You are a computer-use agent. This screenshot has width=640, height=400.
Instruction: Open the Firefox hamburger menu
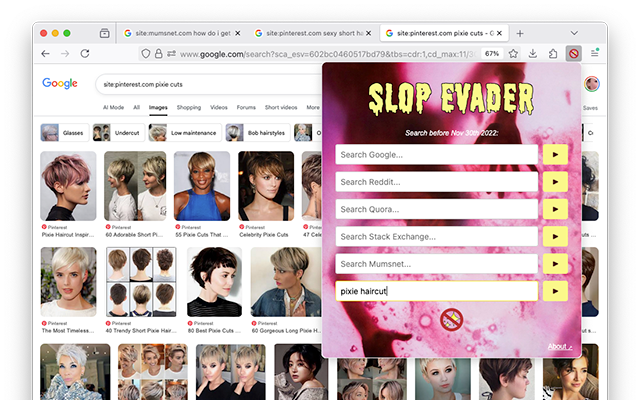click(x=595, y=53)
